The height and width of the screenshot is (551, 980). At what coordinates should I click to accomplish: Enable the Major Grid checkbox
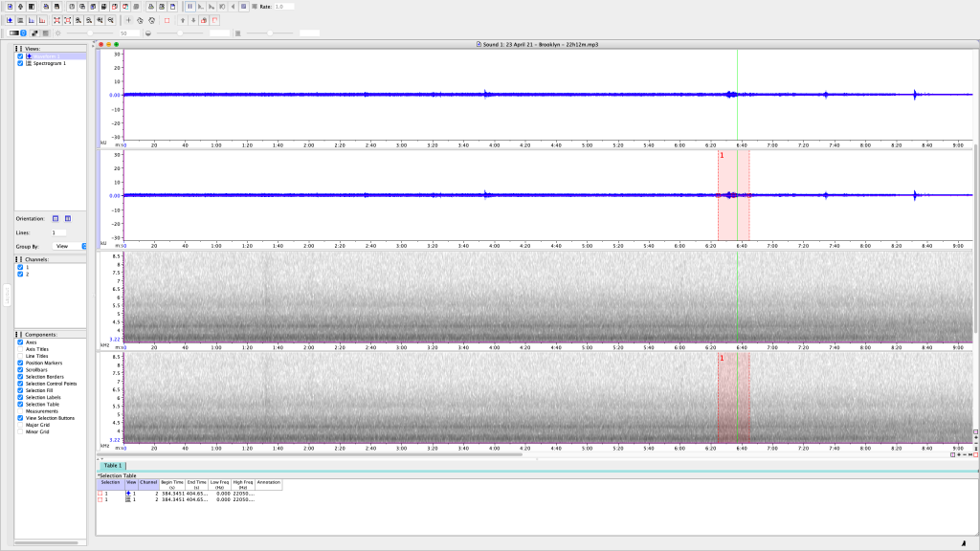[20, 425]
